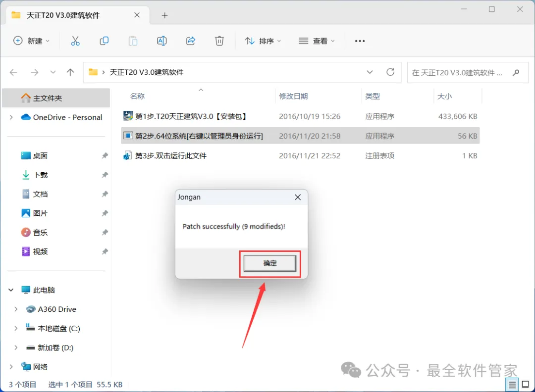Image resolution: width=535 pixels, height=392 pixels.
Task: Click the search magnifier icon
Action: tap(516, 73)
